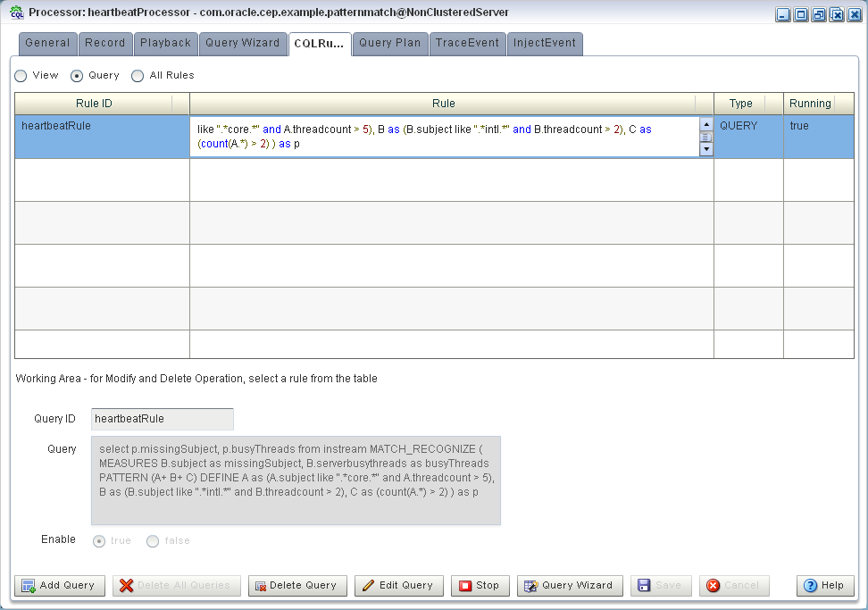Open the TraceEvent tab
This screenshot has width=868, height=610.
467,43
